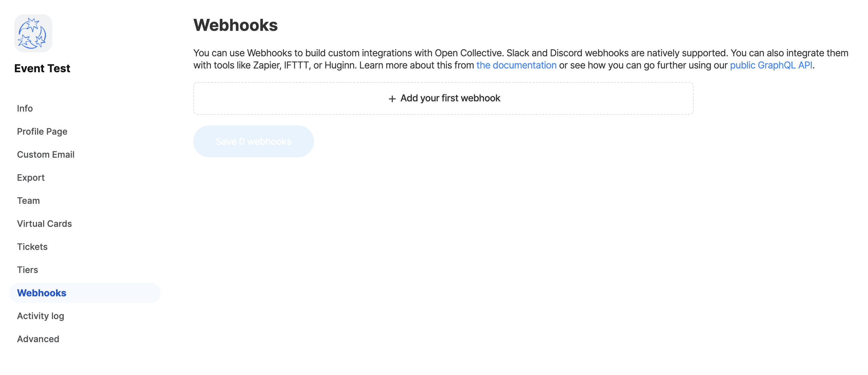
Task: Select the highlighted Webhooks menu item
Action: coord(42,293)
